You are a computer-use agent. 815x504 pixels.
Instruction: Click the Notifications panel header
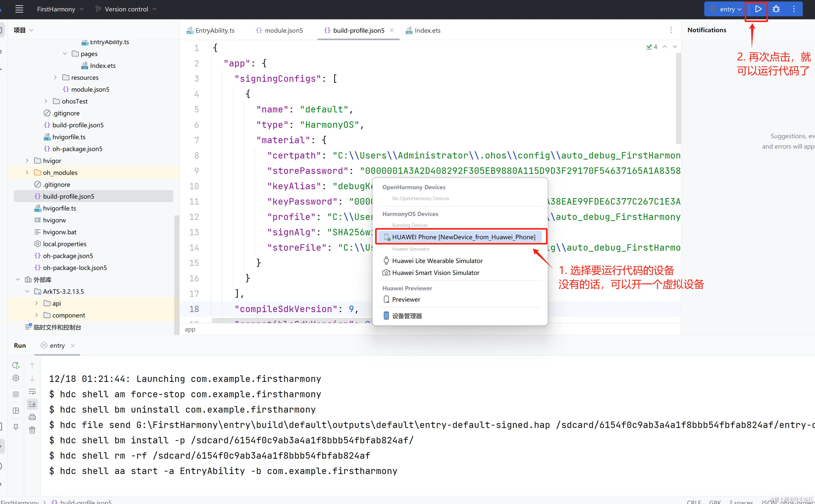point(707,30)
